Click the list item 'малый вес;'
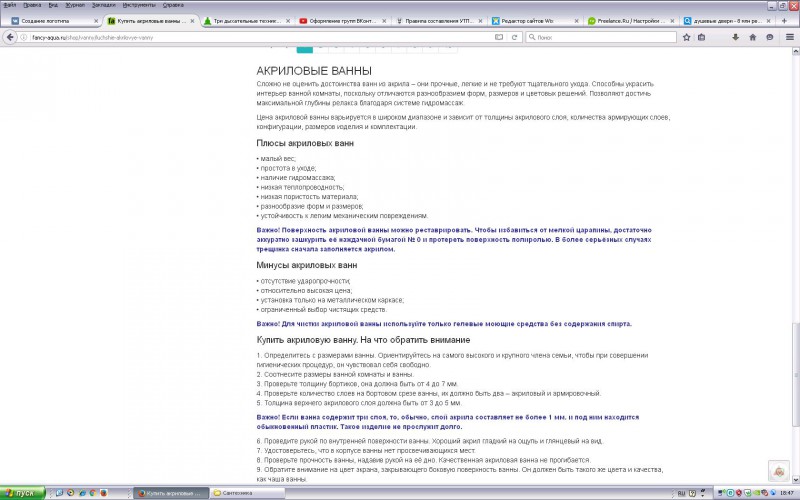Viewport: 800px width, 500px height. [276, 159]
